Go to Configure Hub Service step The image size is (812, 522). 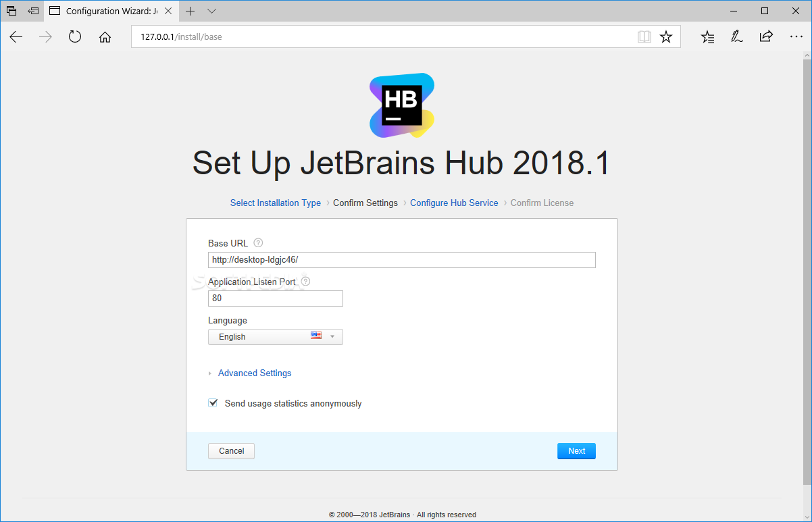(454, 203)
